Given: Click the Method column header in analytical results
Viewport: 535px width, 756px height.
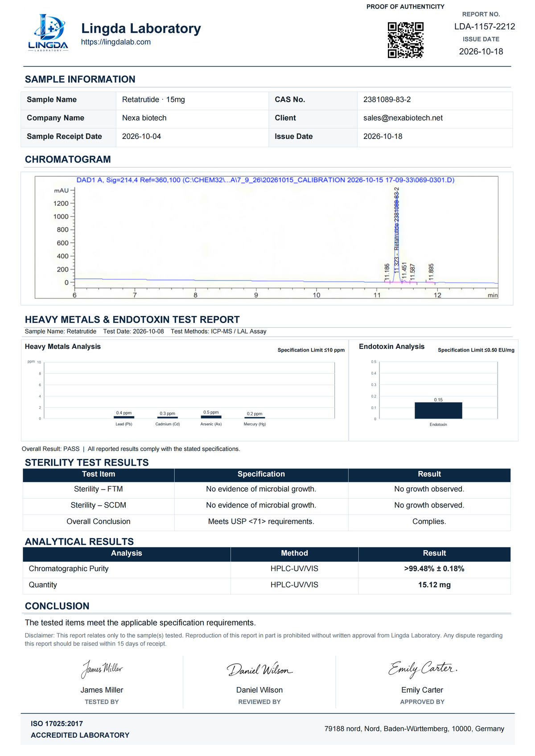Looking at the screenshot, I should (x=294, y=553).
